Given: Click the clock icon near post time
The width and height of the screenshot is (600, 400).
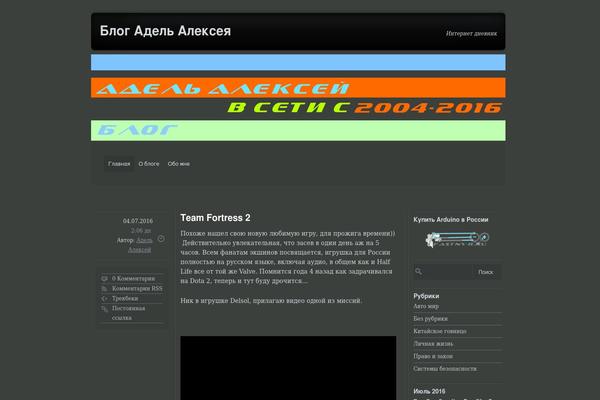Looking at the screenshot, I should [161, 239].
